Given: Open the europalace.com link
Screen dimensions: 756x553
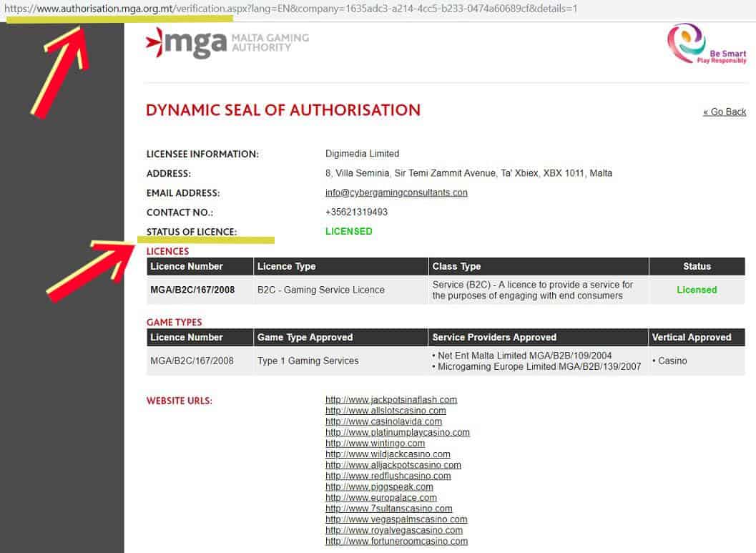Looking at the screenshot, I should tap(381, 497).
